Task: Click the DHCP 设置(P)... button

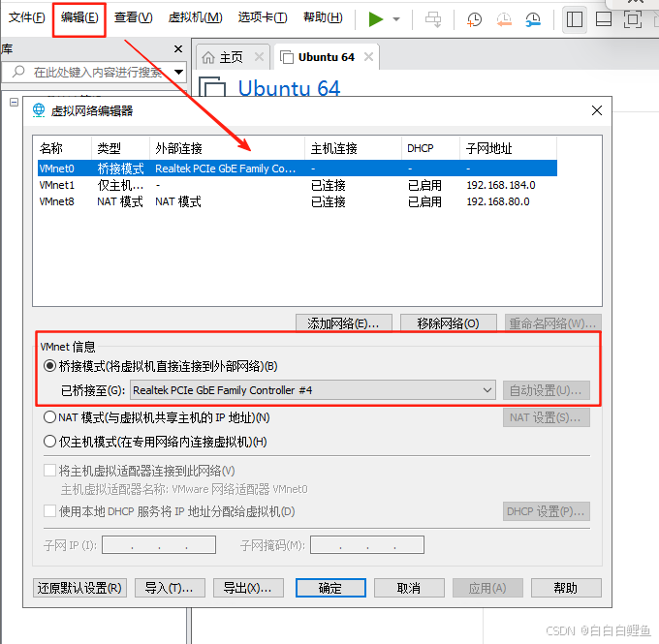Action: pyautogui.click(x=547, y=511)
